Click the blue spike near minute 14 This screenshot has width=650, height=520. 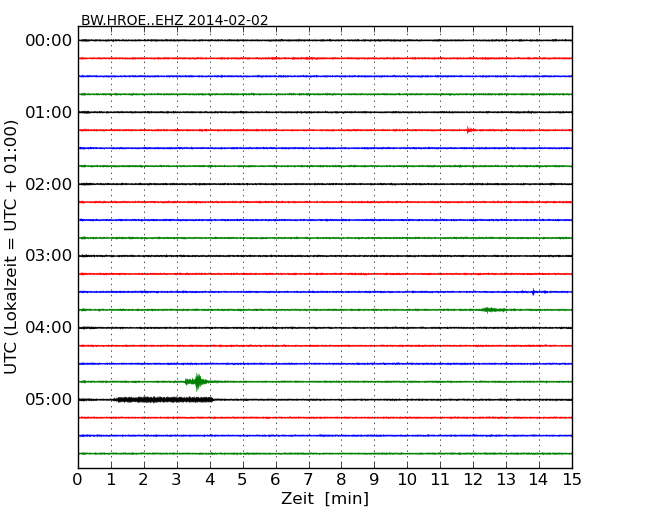(534, 292)
